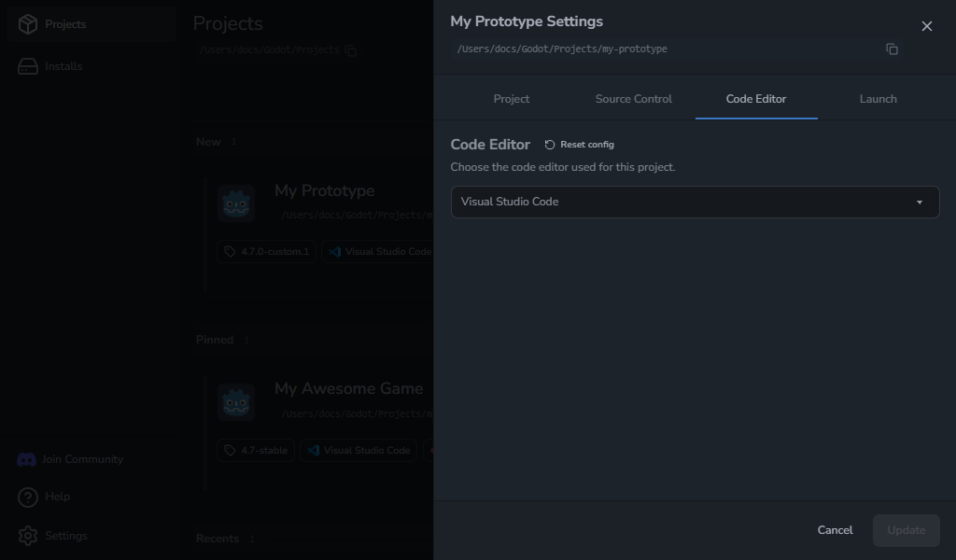The height and width of the screenshot is (560, 956).
Task: Switch to the Launch tab
Action: click(878, 99)
